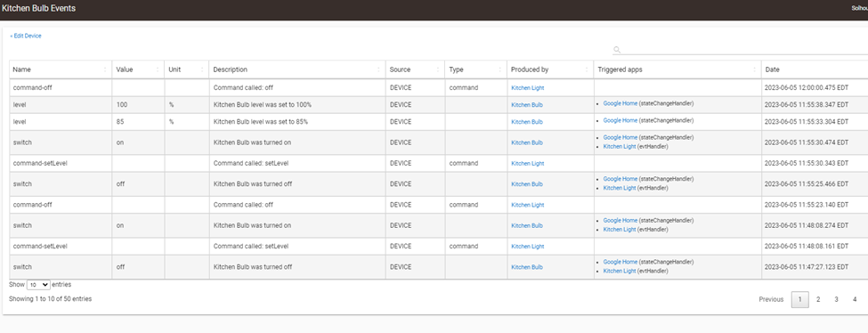Click description 'Kitchen Bulb level was set to 85%'

(x=261, y=122)
